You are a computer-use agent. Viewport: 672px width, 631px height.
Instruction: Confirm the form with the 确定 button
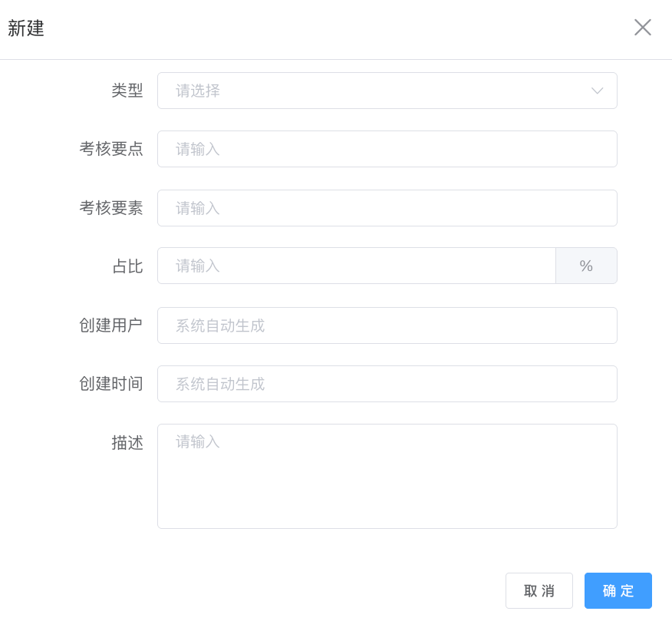click(x=618, y=590)
